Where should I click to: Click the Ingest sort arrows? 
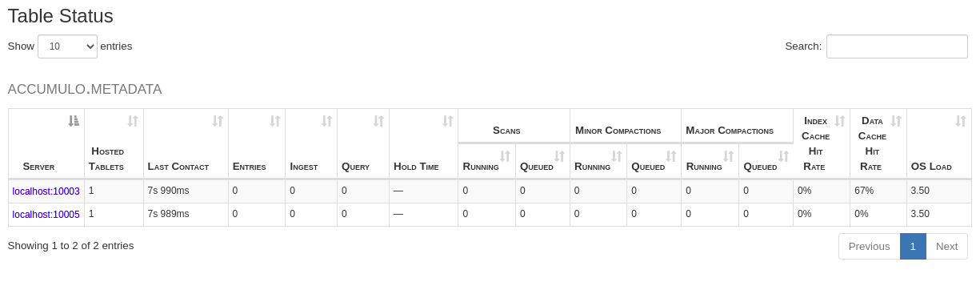tap(326, 121)
